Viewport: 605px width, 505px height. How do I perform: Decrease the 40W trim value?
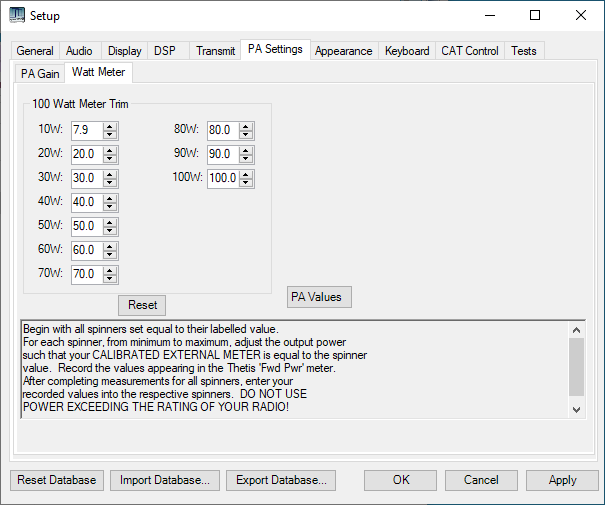pos(110,206)
